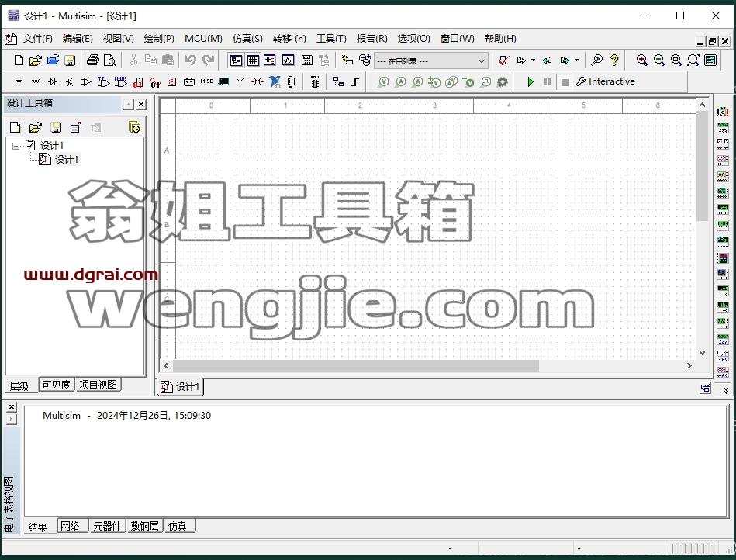736x560 pixels.
Task: Create a new design file
Action: point(19,60)
